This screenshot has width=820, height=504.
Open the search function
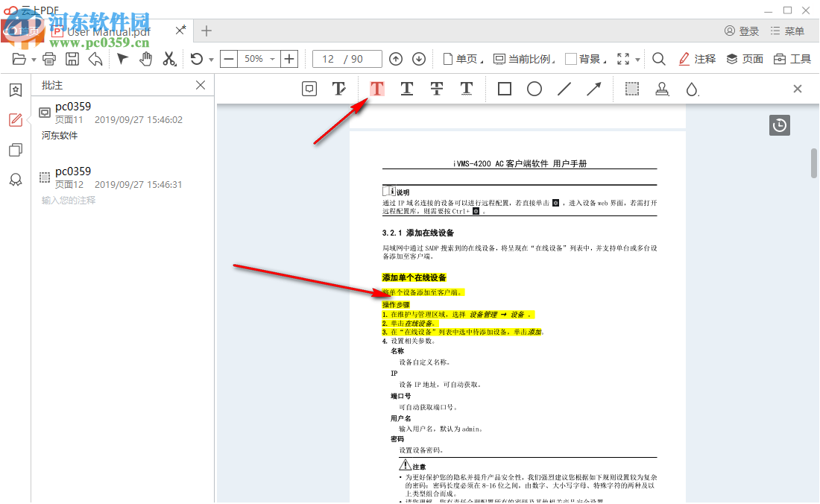tap(658, 58)
